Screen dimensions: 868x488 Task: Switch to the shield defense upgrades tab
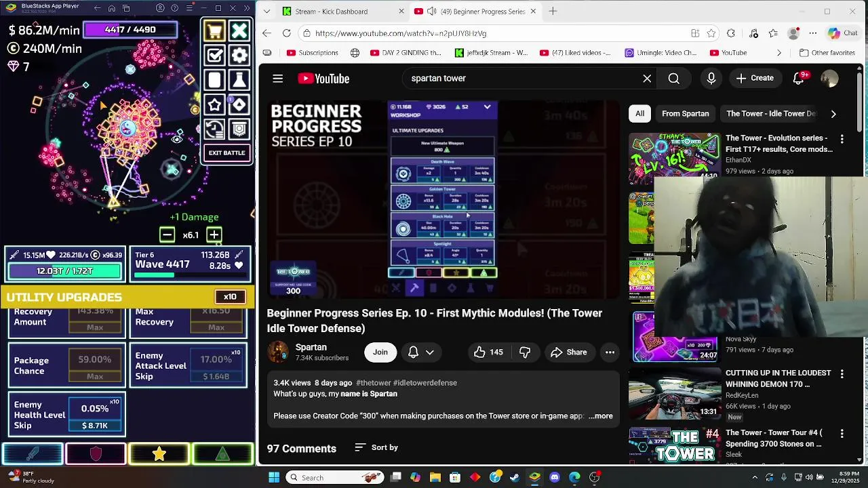coord(96,455)
